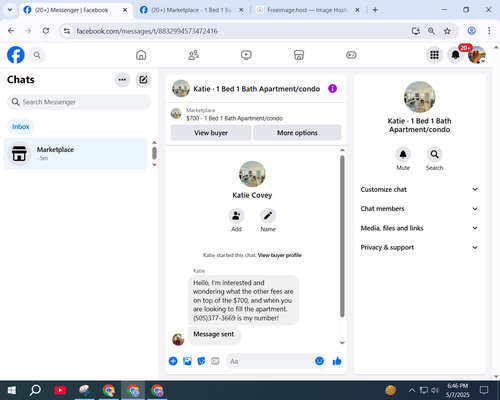The width and height of the screenshot is (500, 400).
Task: Open Chats options three-dot button
Action: pyautogui.click(x=122, y=80)
